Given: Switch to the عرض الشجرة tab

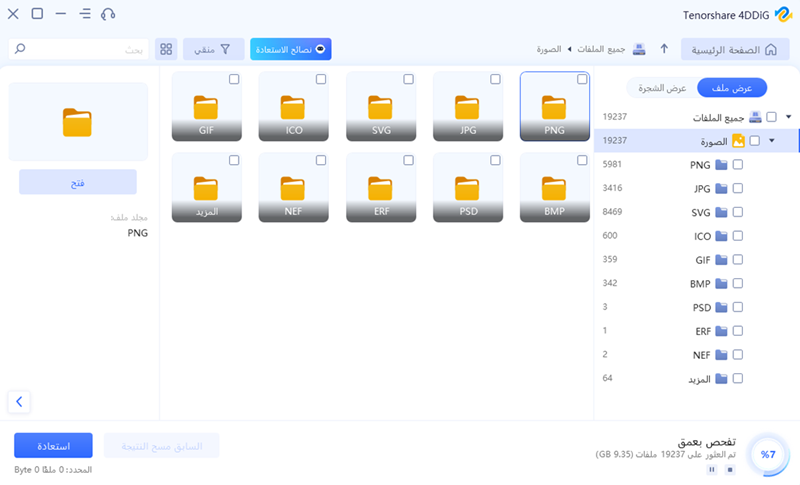Looking at the screenshot, I should pos(664,88).
